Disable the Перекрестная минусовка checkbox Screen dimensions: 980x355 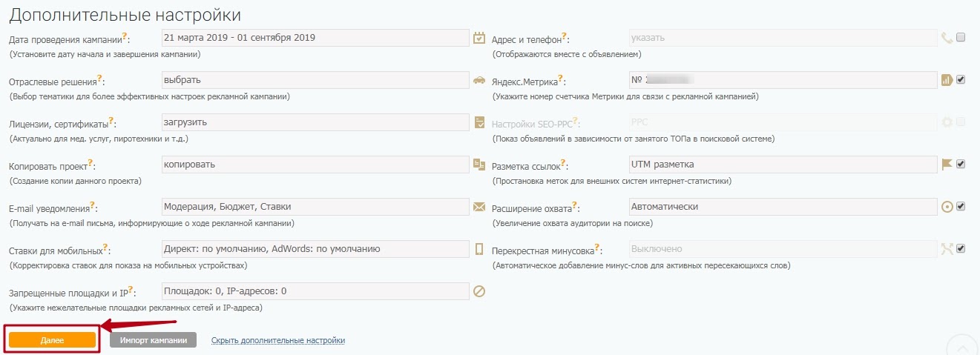tap(961, 249)
